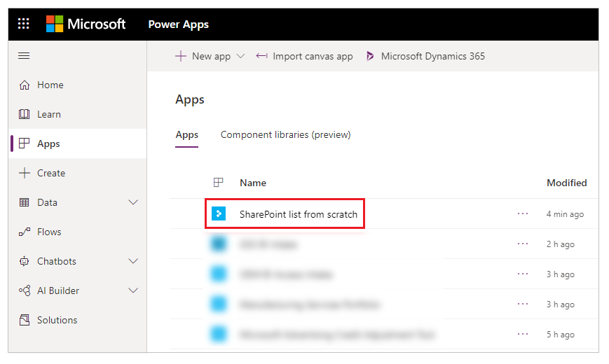The width and height of the screenshot is (609, 364).
Task: Click the Learn book icon
Action: click(x=25, y=114)
